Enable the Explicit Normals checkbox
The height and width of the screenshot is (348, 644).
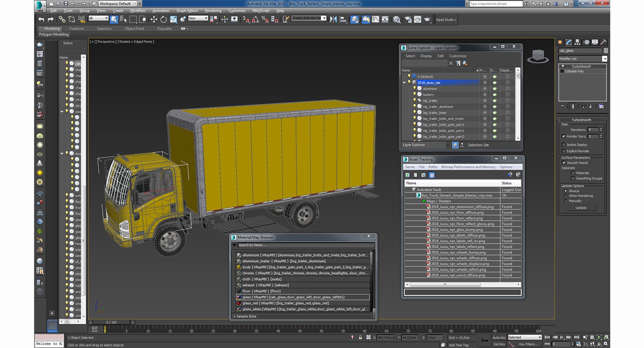[x=563, y=151]
